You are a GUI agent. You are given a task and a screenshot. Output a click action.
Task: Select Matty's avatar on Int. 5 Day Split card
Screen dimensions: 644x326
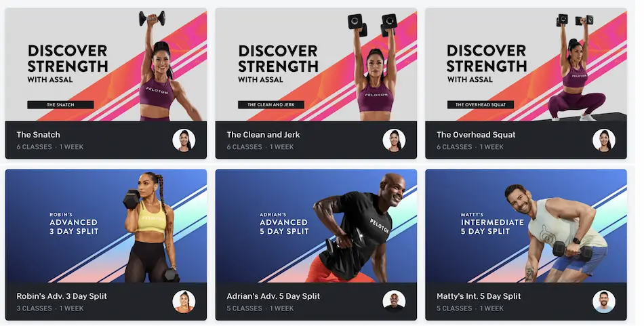click(x=604, y=302)
